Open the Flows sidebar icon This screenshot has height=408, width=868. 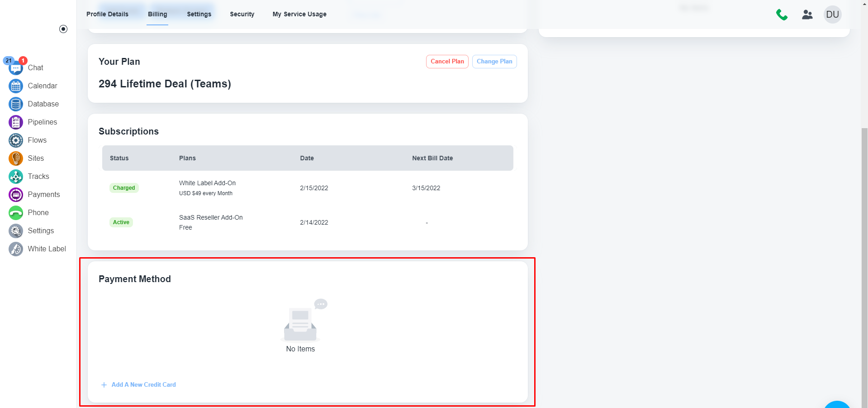coord(16,140)
